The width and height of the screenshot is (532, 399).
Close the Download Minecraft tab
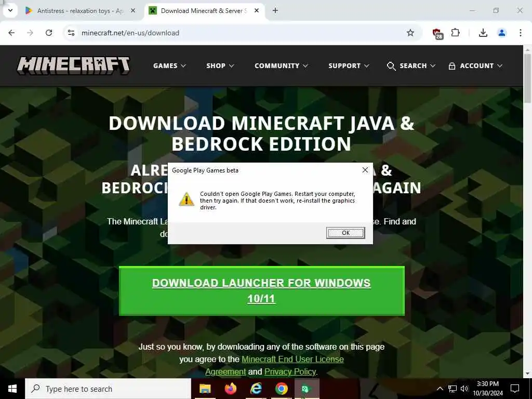click(257, 10)
